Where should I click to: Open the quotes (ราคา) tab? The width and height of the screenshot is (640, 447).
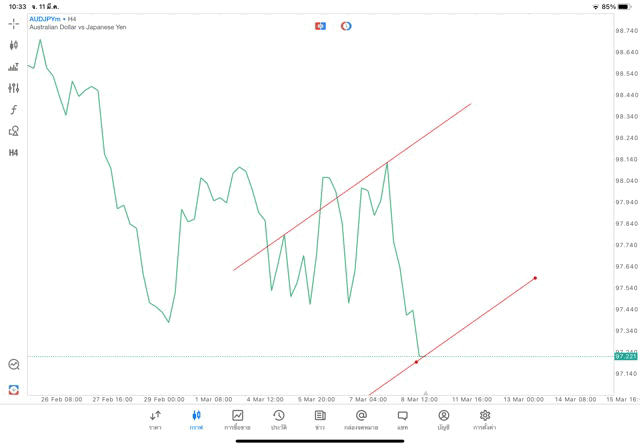point(155,420)
